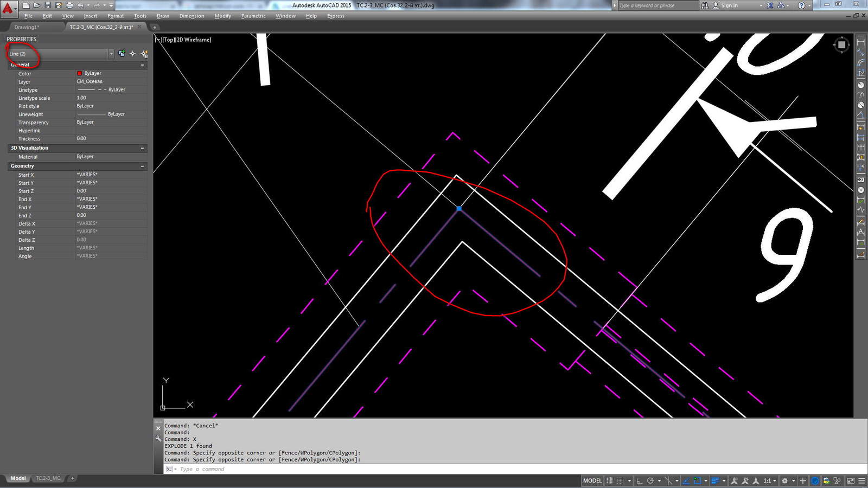The image size is (868, 488).
Task: Collapse the Geometry properties section
Action: pos(143,166)
